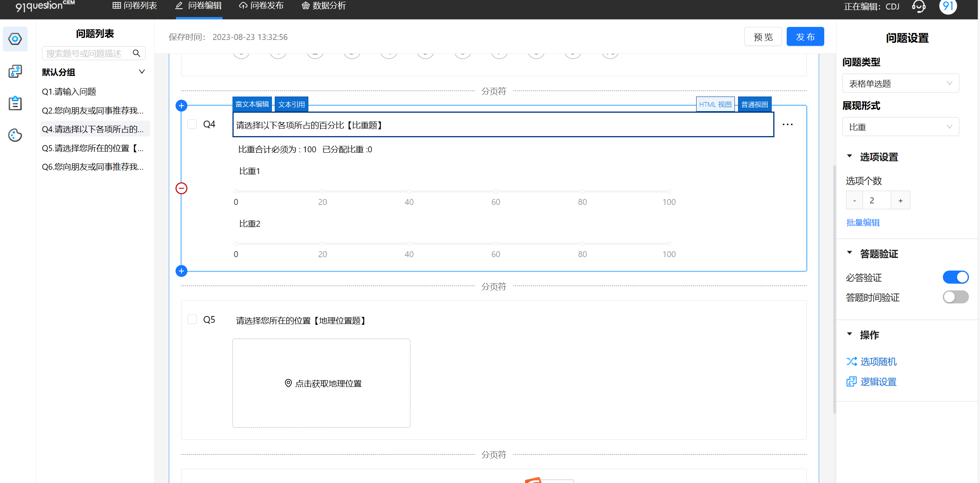
Task: Select Q4 percentage question in list
Action: (x=95, y=129)
